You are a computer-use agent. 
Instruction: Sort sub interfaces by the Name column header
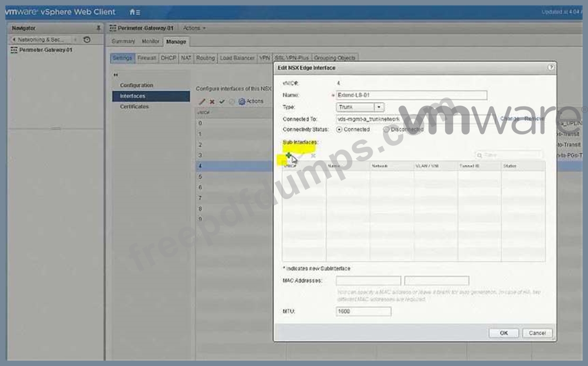348,166
